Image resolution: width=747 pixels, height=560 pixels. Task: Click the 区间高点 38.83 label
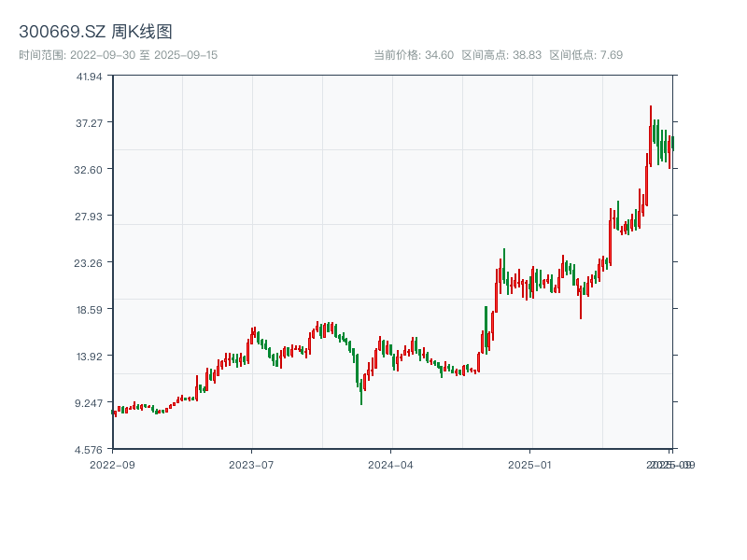(501, 55)
